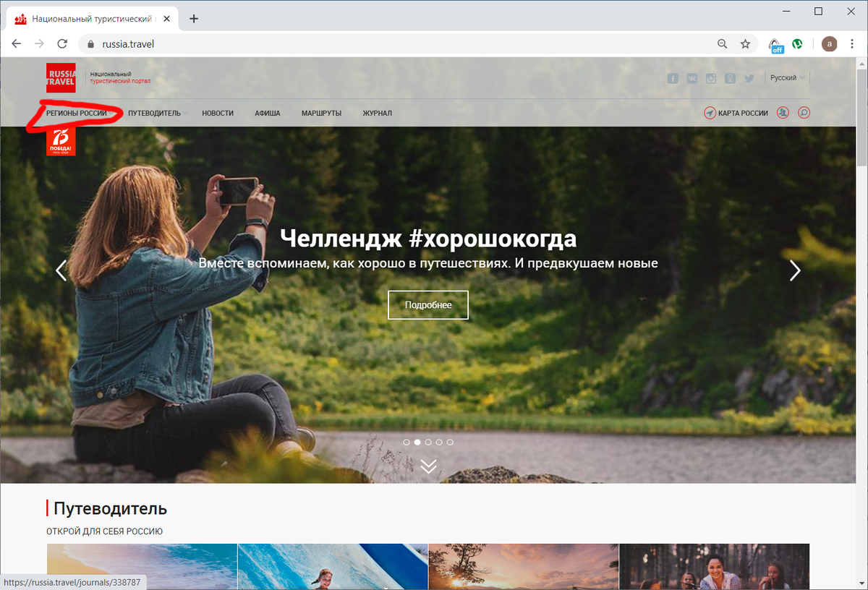Click the map arrow icon beside Карта России

710,113
